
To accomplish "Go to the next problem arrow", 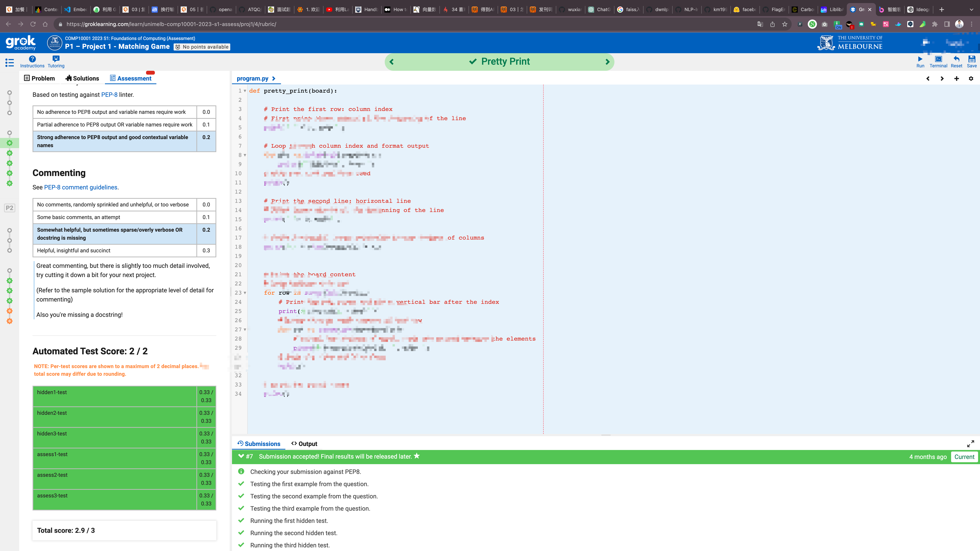I will (x=607, y=62).
